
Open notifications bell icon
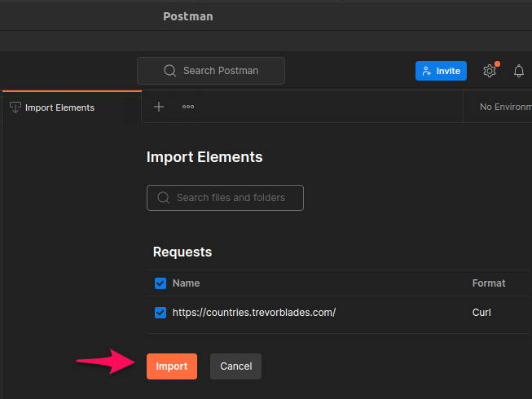pyautogui.click(x=519, y=71)
